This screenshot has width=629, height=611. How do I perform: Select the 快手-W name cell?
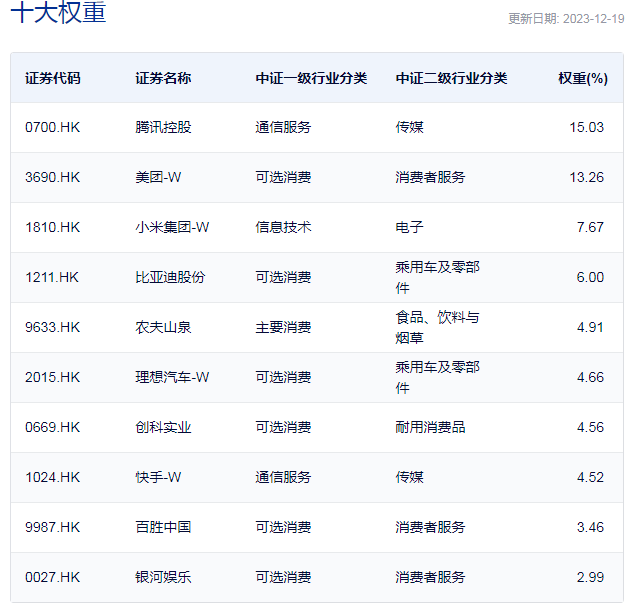pyautogui.click(x=158, y=477)
